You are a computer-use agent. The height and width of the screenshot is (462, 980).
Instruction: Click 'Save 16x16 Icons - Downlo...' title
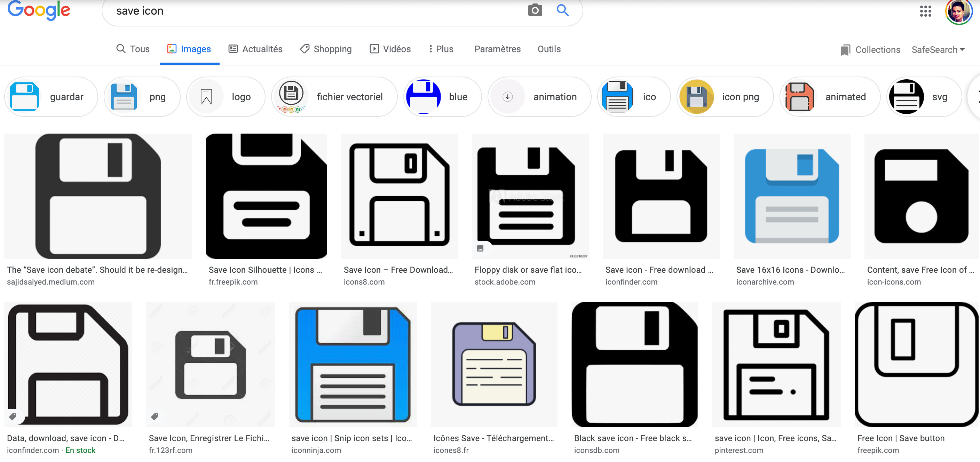(790, 270)
